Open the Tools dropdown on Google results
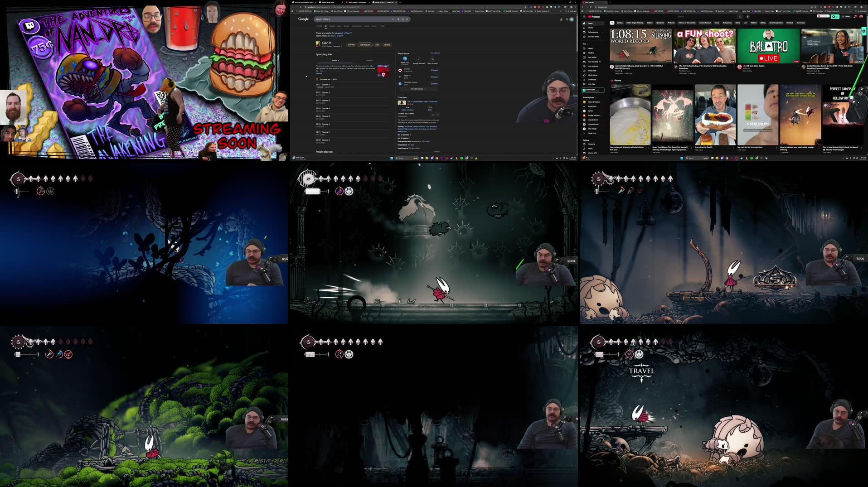Viewport: 868px width, 487px height. pos(383,26)
